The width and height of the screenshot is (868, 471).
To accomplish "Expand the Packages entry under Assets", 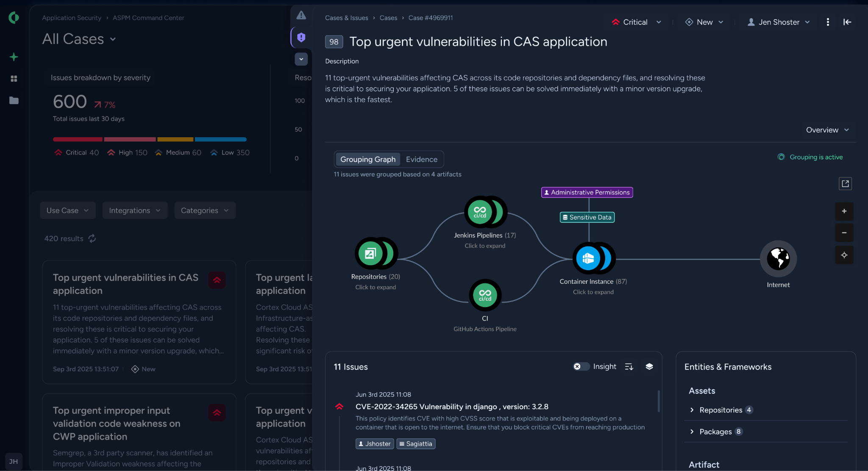I will [x=692, y=431].
